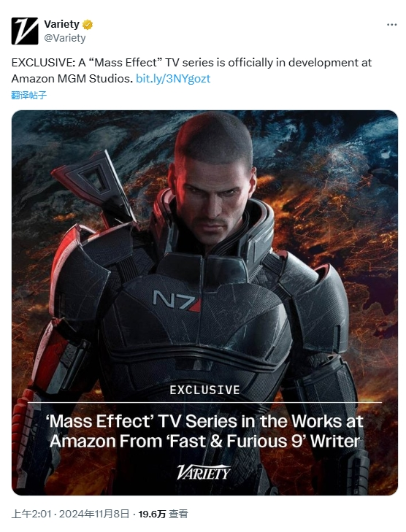
Task: Open the Variety profile avatar logo
Action: point(25,31)
